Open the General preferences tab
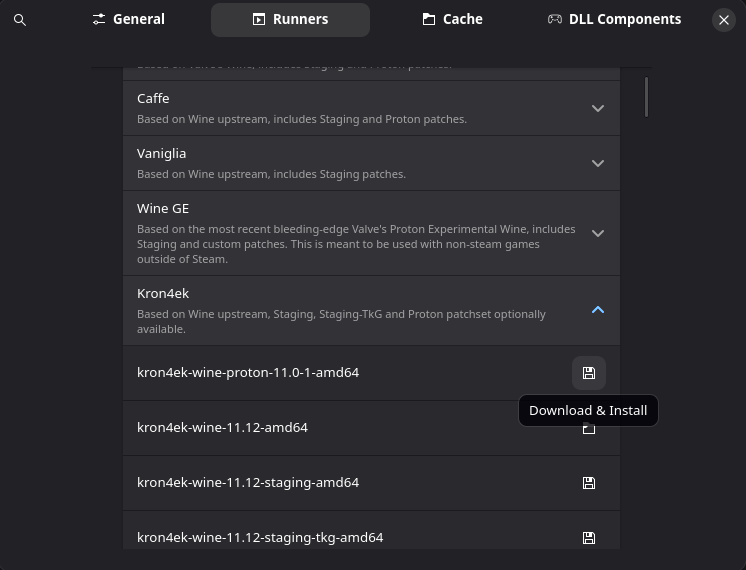 (128, 20)
